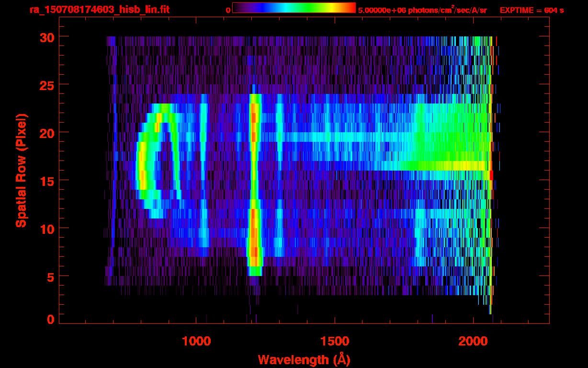Click the Spatial Row (Pixel) axis label

click(x=21, y=170)
